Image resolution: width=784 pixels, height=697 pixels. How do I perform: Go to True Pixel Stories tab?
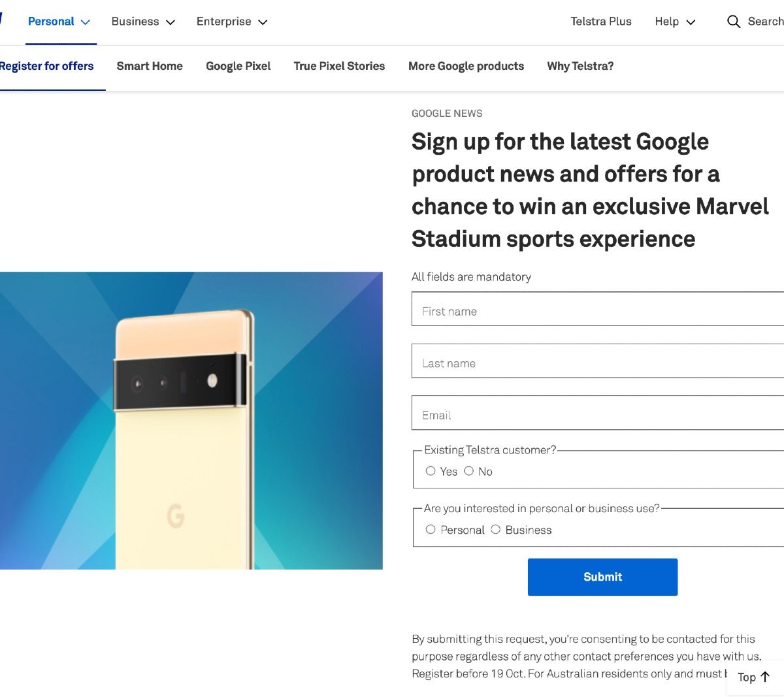(x=339, y=66)
